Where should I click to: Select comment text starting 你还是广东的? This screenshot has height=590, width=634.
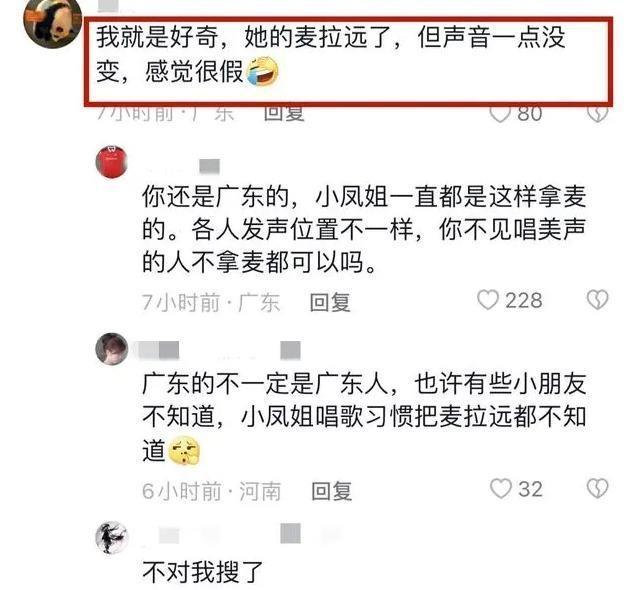click(364, 229)
